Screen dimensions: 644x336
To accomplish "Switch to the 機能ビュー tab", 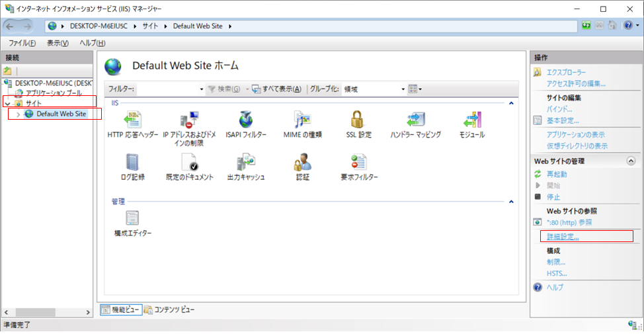I will (121, 310).
